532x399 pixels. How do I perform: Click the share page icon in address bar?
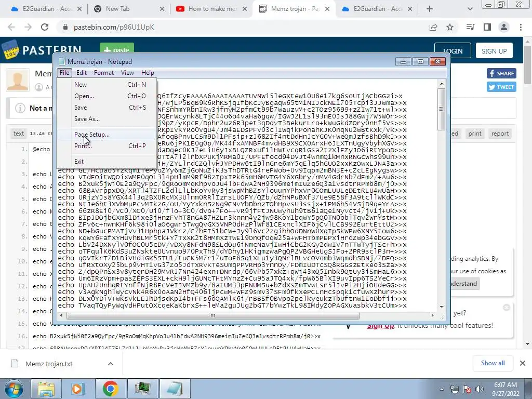click(433, 27)
